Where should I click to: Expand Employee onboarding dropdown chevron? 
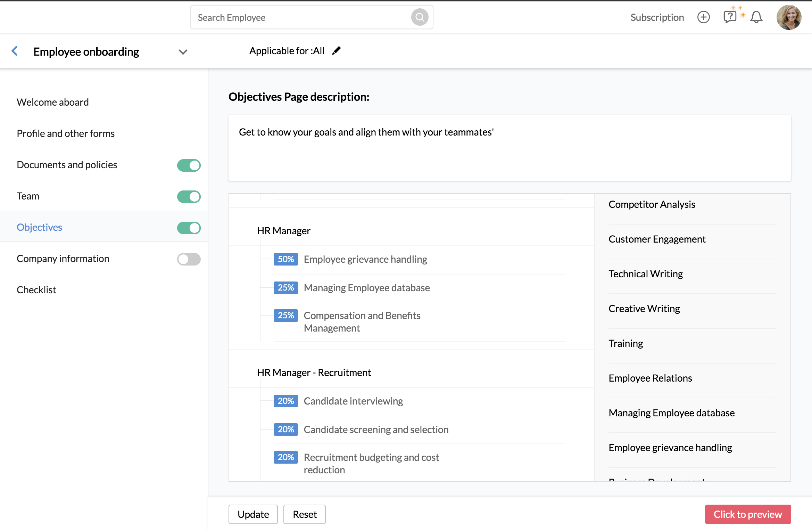(183, 52)
